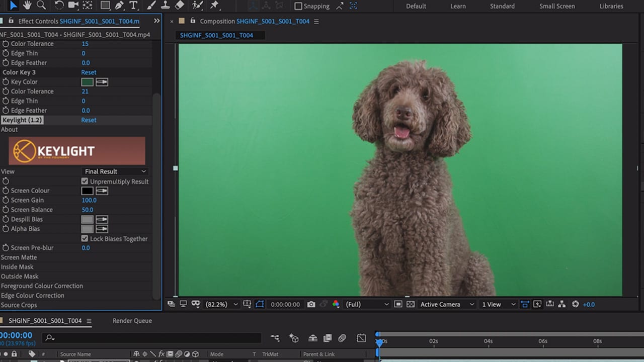Change the magnification from 82.2%

point(220,304)
